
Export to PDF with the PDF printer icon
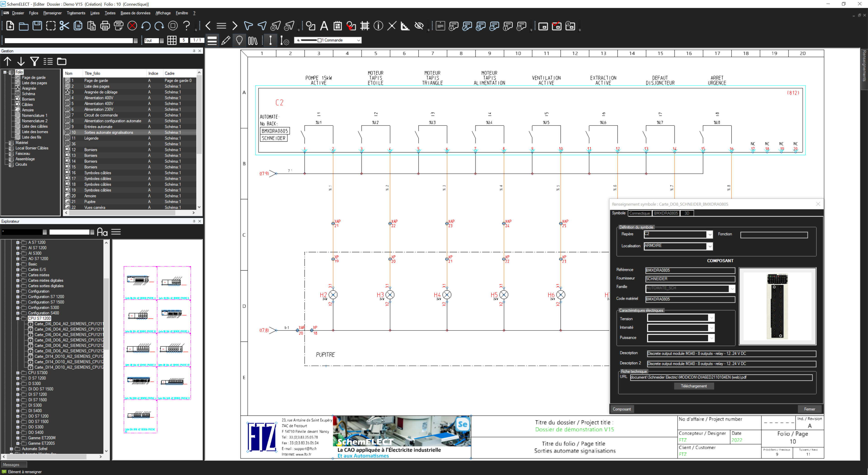pos(119,26)
